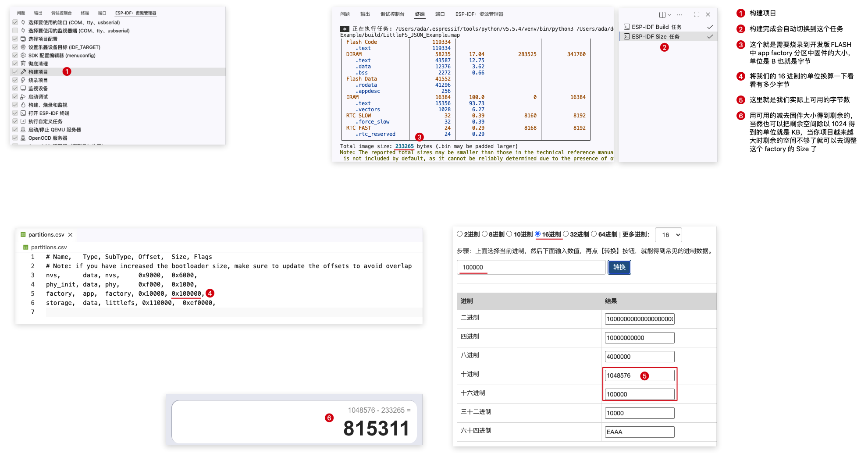Click the 二进制 result field
This screenshot has height=460, width=868.
coord(640,319)
